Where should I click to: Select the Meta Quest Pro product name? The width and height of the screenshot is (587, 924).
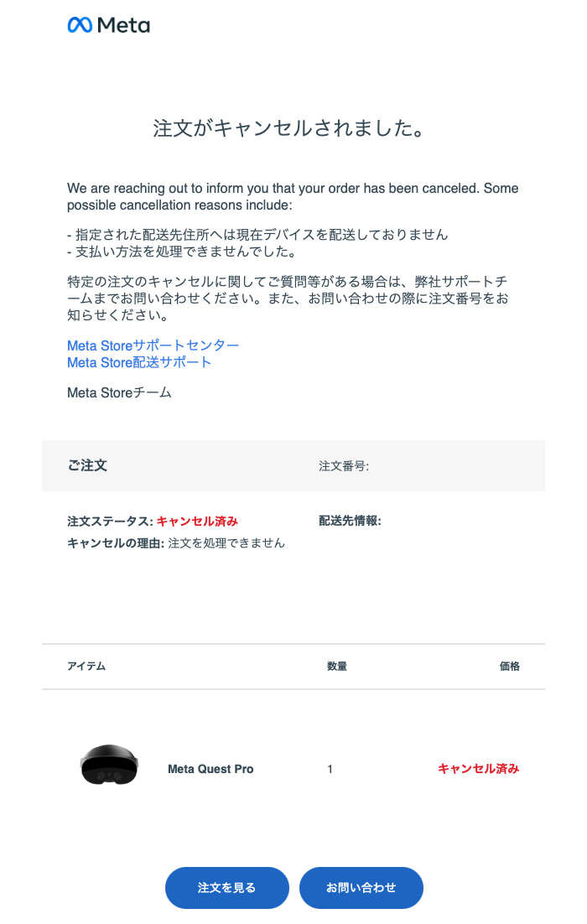(210, 769)
